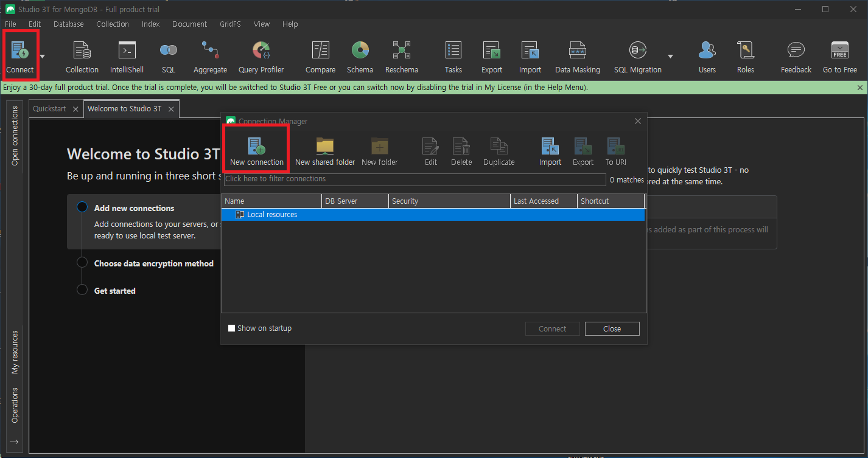
Task: Click the Security column header
Action: (449, 201)
